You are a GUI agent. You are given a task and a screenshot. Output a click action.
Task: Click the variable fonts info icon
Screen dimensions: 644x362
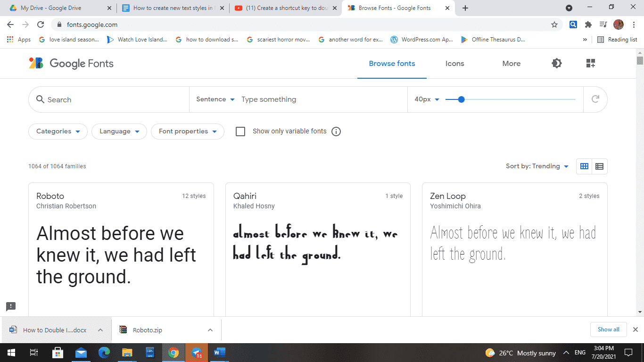(336, 131)
